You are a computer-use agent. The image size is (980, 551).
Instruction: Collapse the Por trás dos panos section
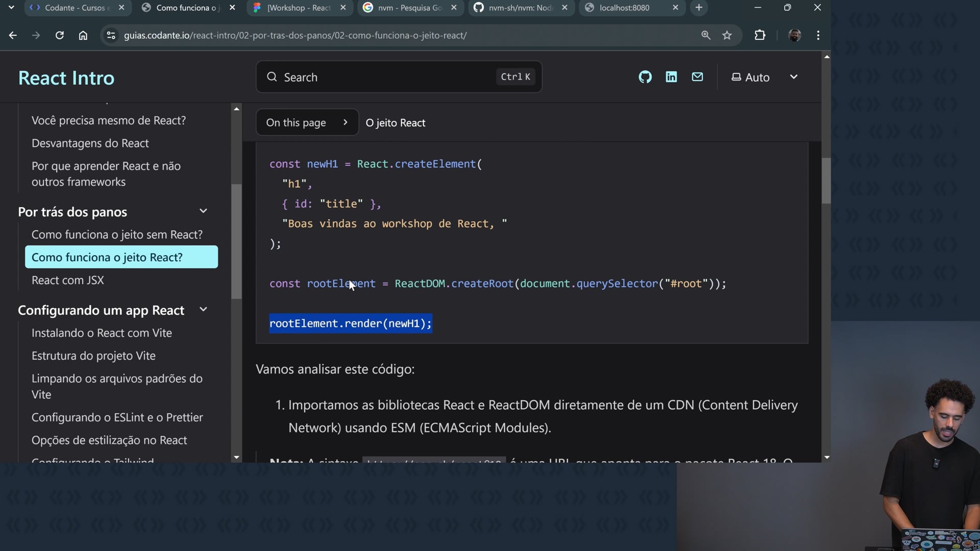point(203,211)
